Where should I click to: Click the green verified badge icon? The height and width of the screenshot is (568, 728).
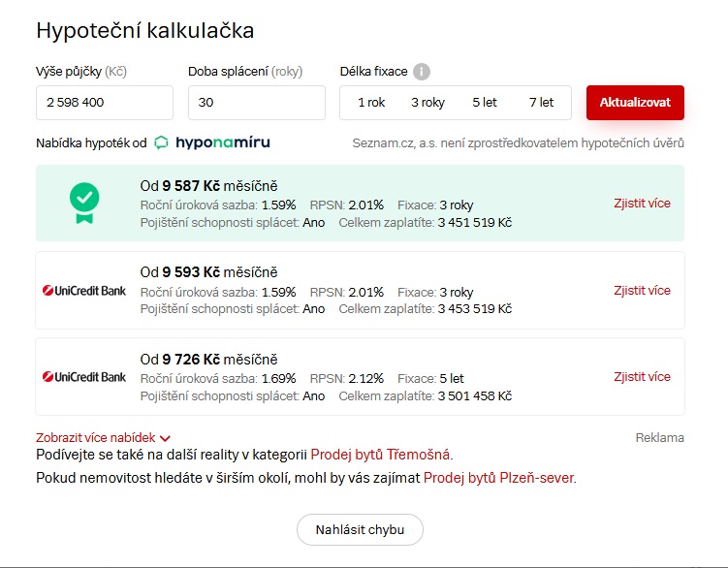pos(84,203)
